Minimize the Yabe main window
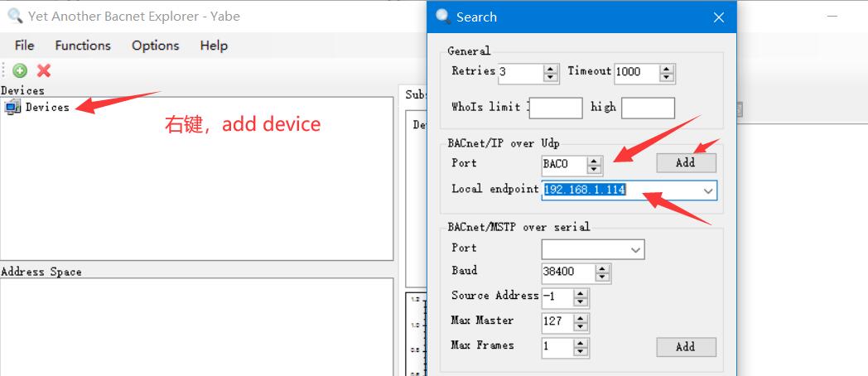The width and height of the screenshot is (868, 376). [832, 17]
